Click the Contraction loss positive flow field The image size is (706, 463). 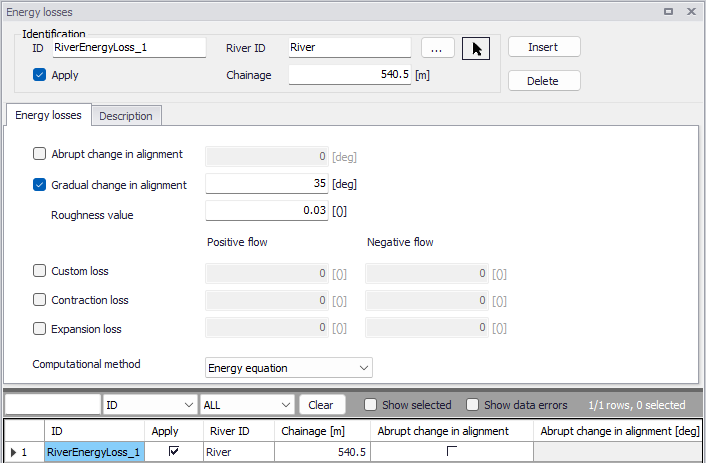pyautogui.click(x=267, y=301)
